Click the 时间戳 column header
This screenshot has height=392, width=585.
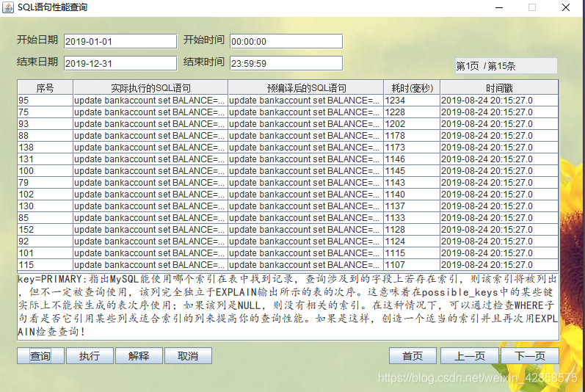pyautogui.click(x=499, y=88)
